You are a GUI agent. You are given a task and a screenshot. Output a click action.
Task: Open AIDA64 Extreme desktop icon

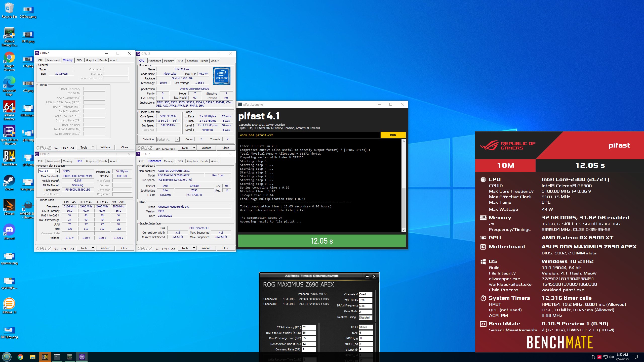(9, 111)
